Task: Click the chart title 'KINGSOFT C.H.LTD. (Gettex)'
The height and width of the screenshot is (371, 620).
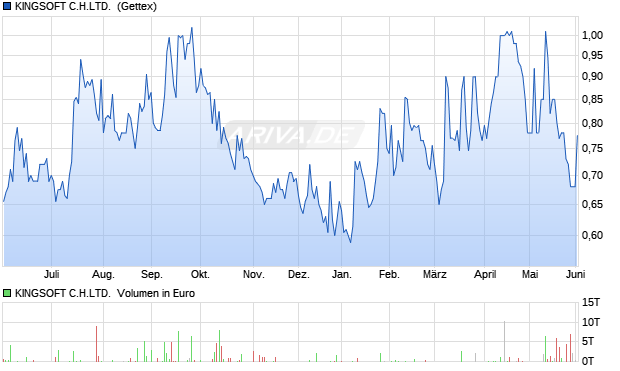Action: (86, 6)
